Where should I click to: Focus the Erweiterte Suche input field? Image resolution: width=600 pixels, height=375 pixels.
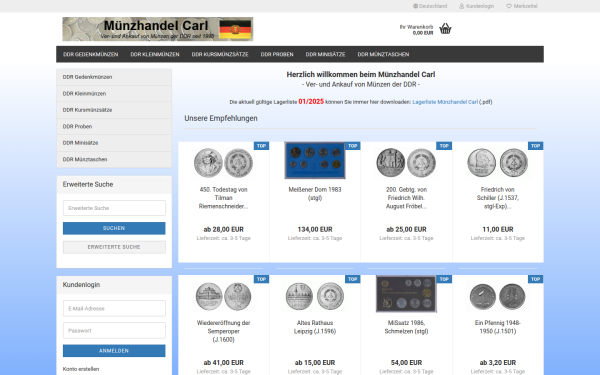[114, 208]
